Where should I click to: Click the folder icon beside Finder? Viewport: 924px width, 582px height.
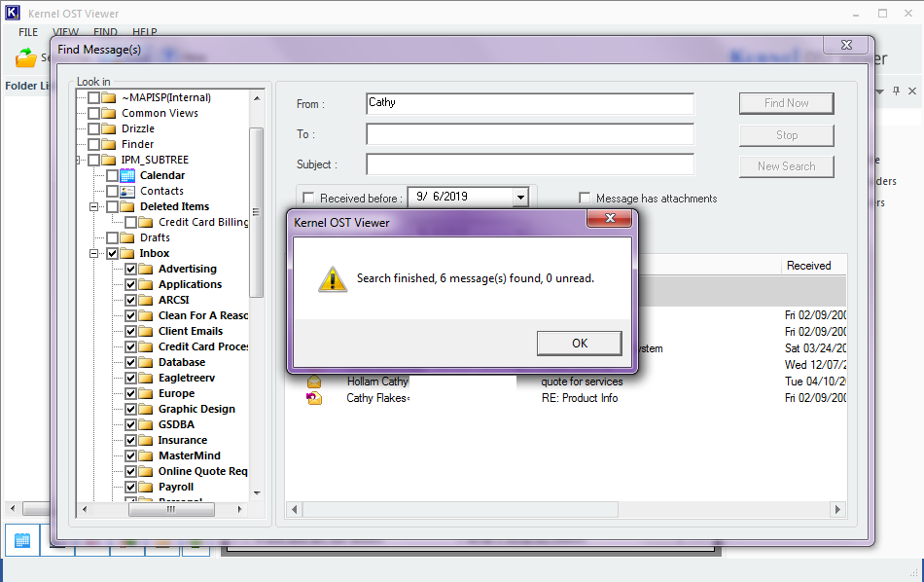coord(108,144)
